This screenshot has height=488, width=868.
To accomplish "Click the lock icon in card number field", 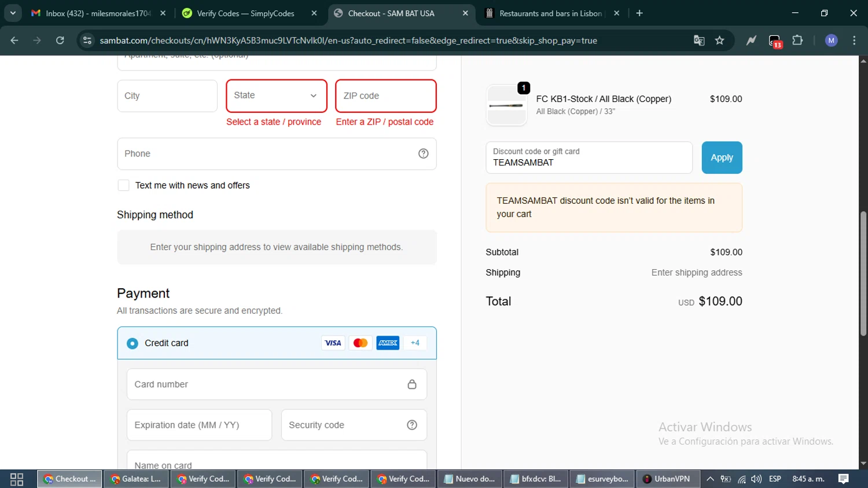I will pyautogui.click(x=412, y=384).
